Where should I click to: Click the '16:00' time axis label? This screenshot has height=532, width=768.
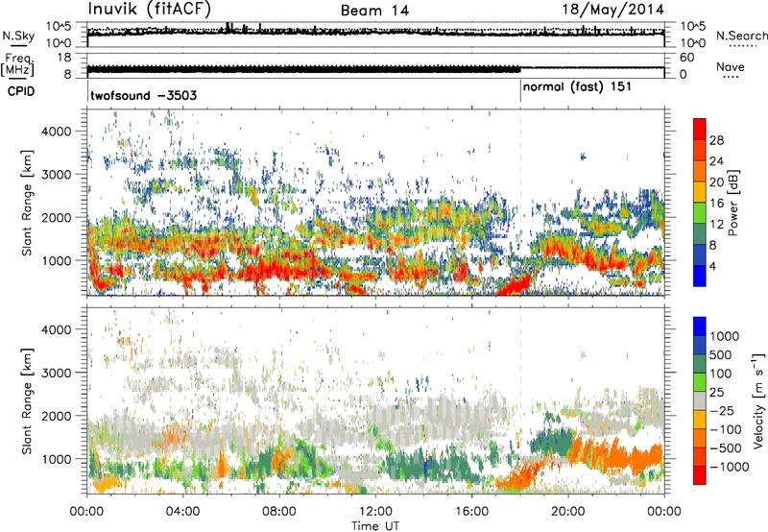471,512
